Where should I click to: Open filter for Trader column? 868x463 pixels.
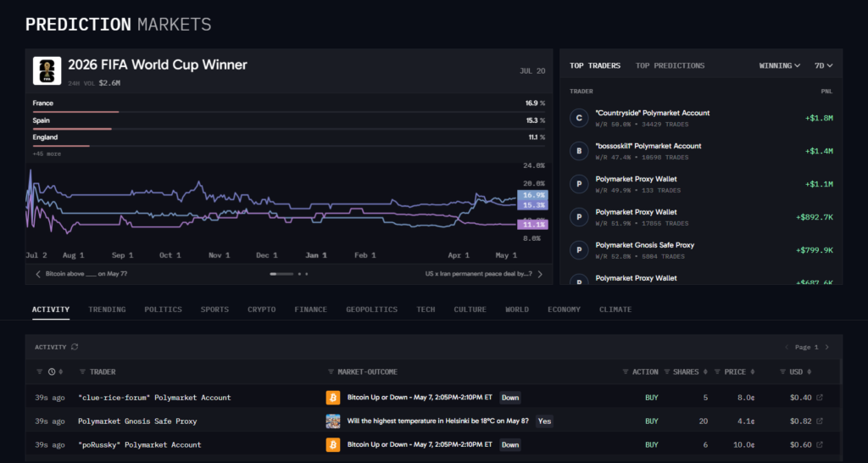point(82,371)
